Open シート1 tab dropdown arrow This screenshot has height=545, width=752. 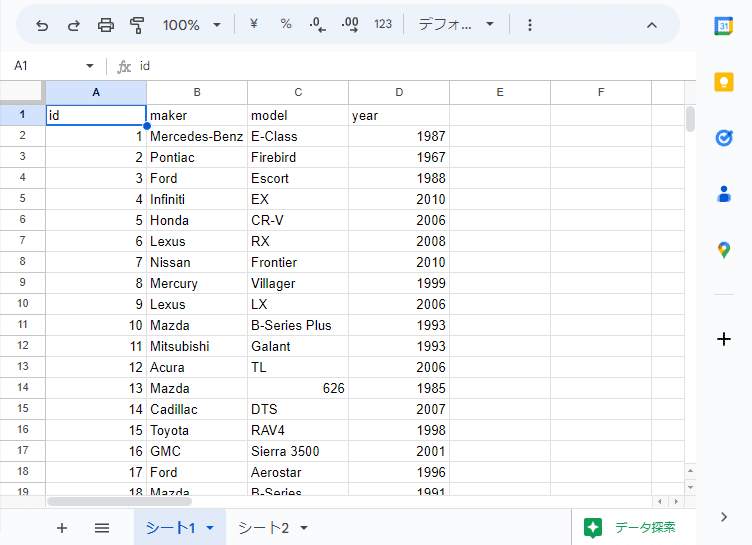(210, 528)
